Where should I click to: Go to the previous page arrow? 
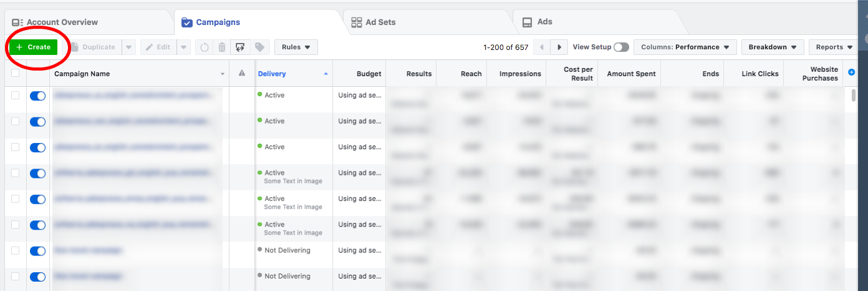[x=542, y=47]
